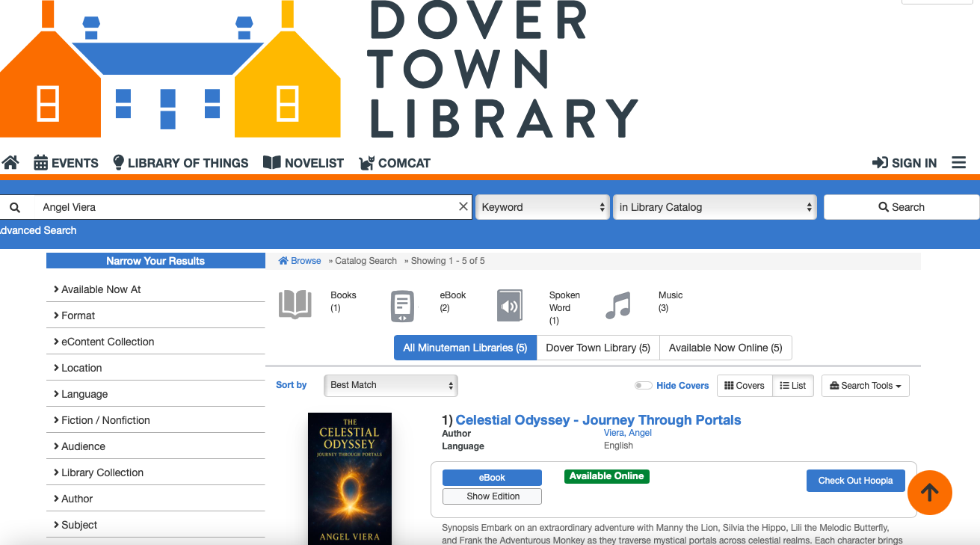Clear search text with X icon
This screenshot has height=545, width=980.
pyautogui.click(x=463, y=207)
